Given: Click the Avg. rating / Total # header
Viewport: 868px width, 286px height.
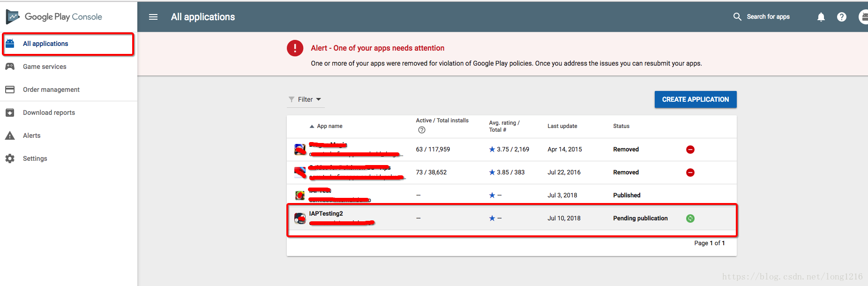Looking at the screenshot, I should [x=504, y=126].
